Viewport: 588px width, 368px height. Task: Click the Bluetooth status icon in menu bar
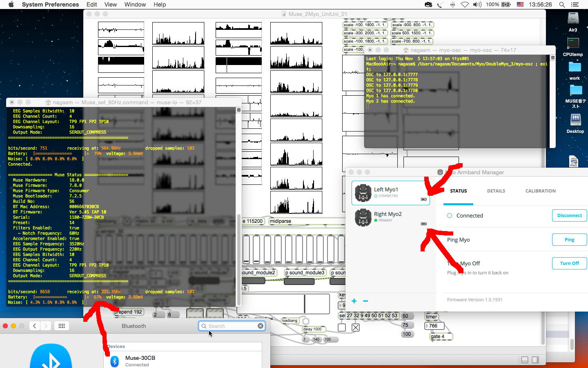point(452,4)
